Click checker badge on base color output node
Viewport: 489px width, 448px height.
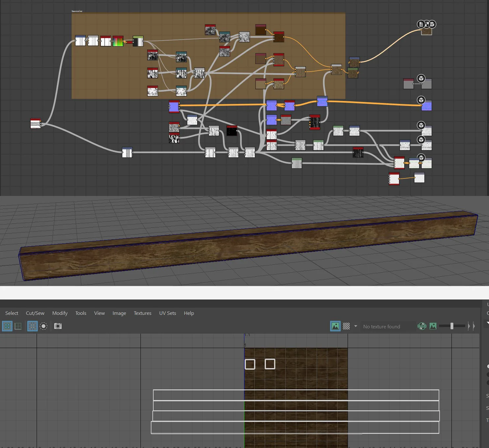click(x=427, y=24)
